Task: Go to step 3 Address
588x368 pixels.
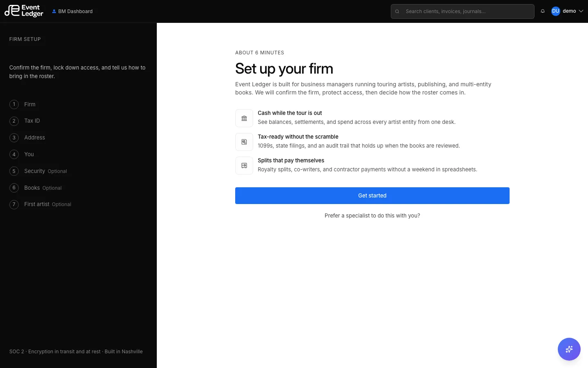Action: tap(27, 138)
